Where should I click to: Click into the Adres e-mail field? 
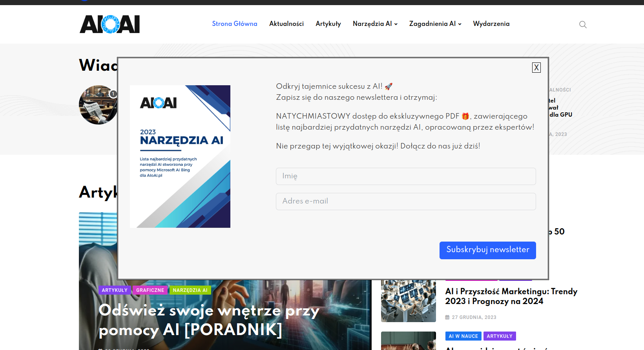pyautogui.click(x=405, y=201)
